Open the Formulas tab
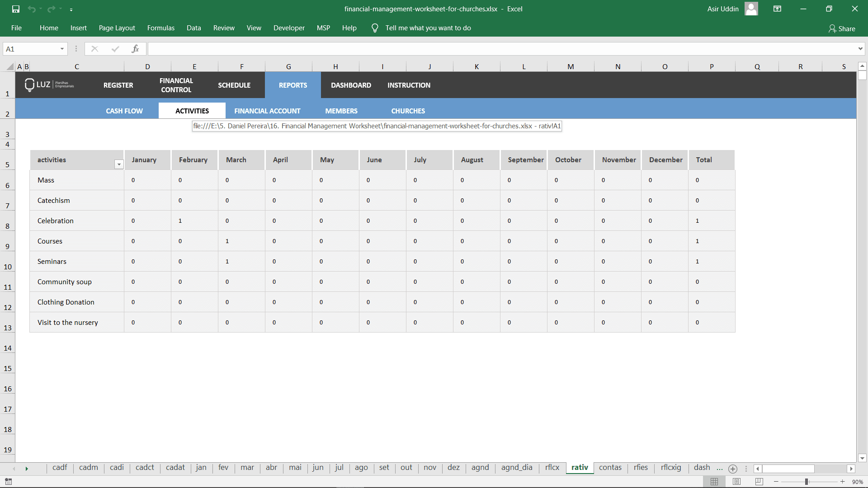This screenshot has height=488, width=868. 161,28
